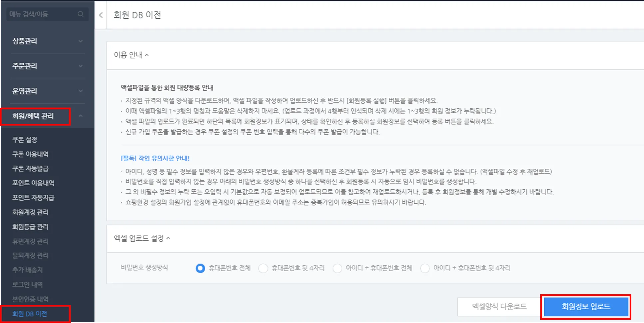Click 엑셀파일을 통한 회원 대량등록 안내 heading
The image size is (644, 323).
(x=167, y=87)
